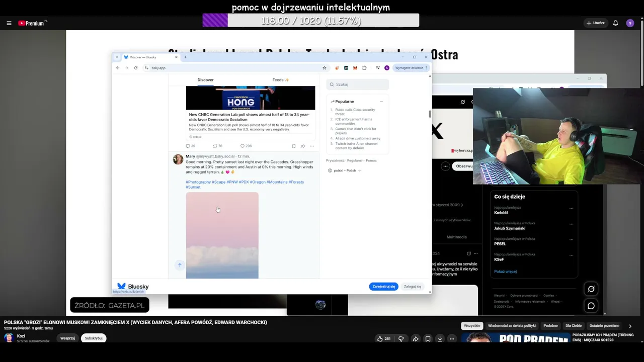Reply to the CNBC poll post
Screen dimensions: 644x362
[x=190, y=146]
